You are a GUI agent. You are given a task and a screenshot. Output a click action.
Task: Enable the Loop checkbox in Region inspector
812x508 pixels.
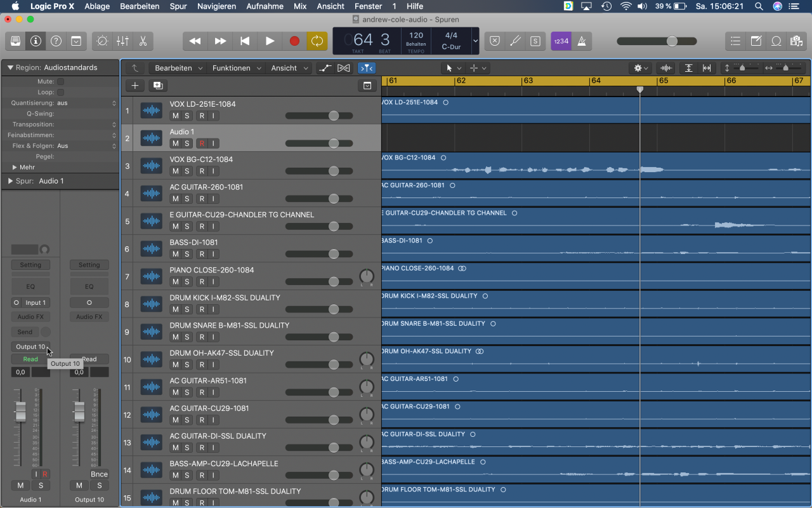[x=60, y=92]
